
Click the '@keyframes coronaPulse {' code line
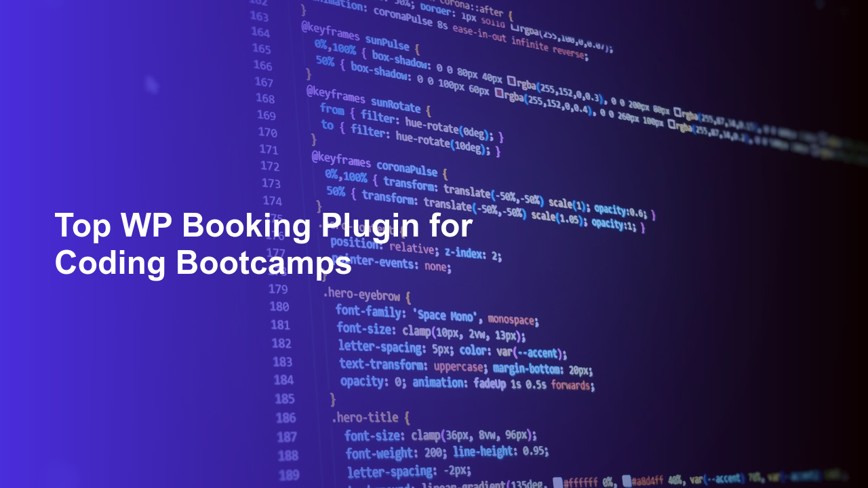pyautogui.click(x=379, y=163)
